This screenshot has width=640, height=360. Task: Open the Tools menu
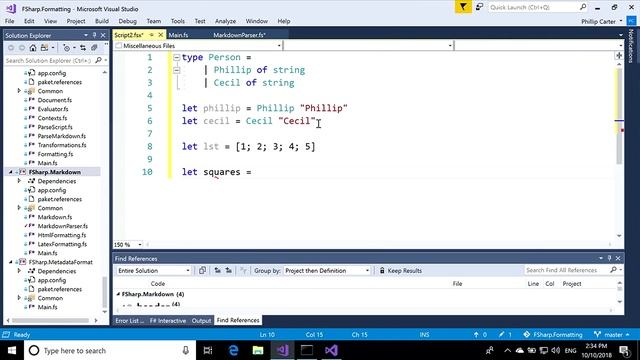[178, 21]
